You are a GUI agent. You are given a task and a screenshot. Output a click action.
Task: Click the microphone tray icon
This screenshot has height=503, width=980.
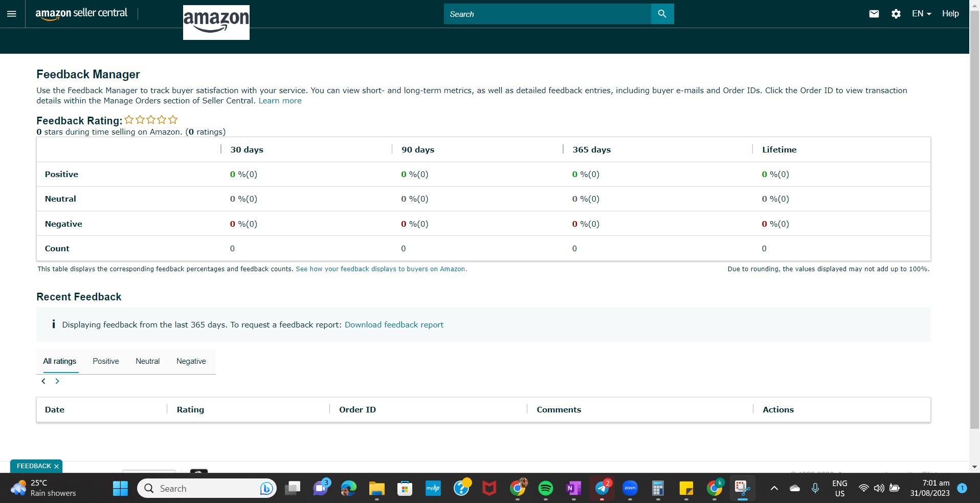point(815,489)
